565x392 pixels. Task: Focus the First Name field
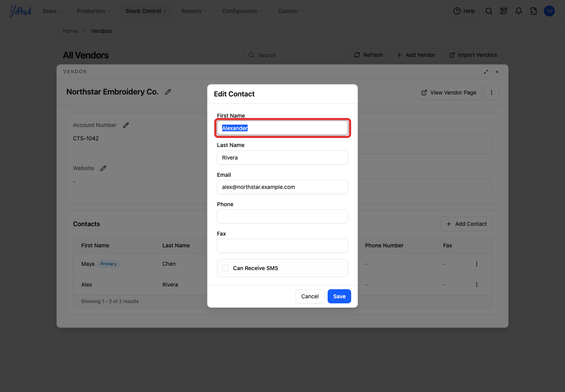[x=282, y=128]
